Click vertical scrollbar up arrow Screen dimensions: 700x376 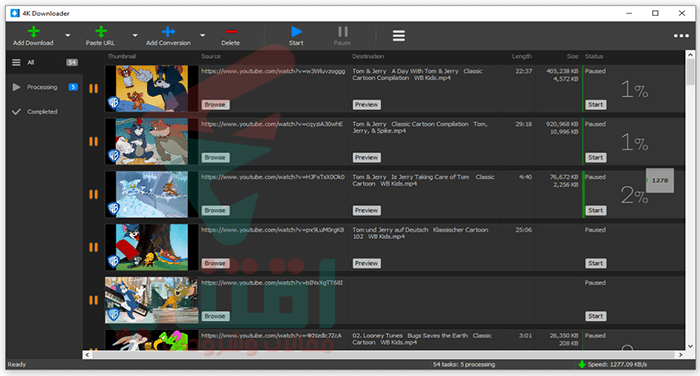tap(691, 54)
